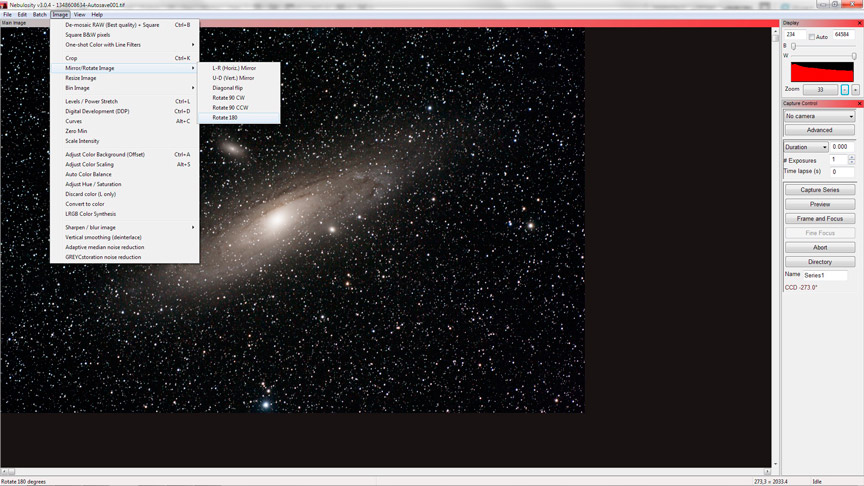Open the Batch menu
Viewport: 864px width, 486px height.
coord(39,15)
